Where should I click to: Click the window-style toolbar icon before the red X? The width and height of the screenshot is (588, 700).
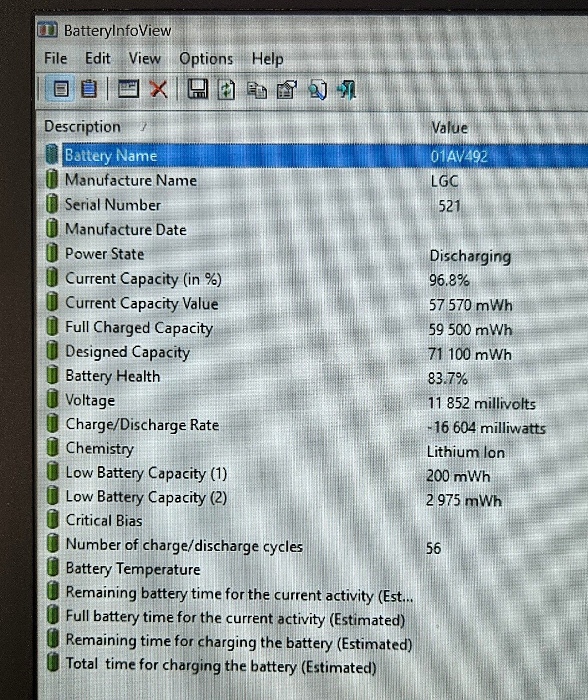[128, 89]
